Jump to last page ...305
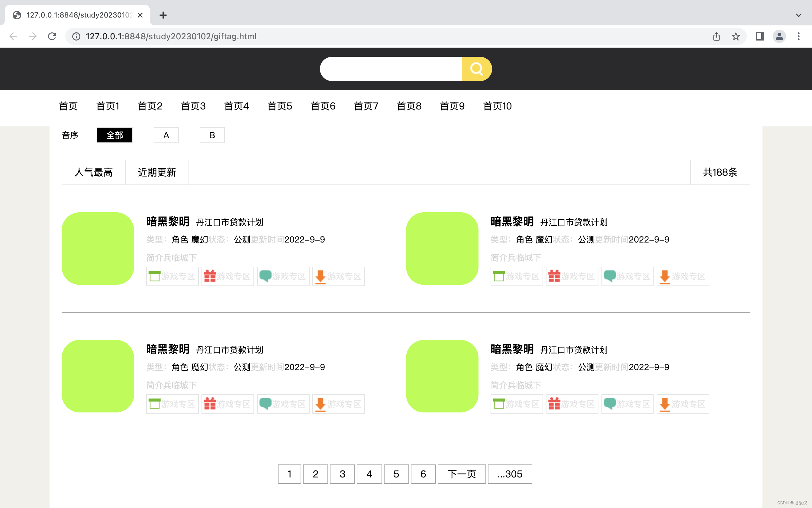This screenshot has width=812, height=508. click(x=510, y=474)
